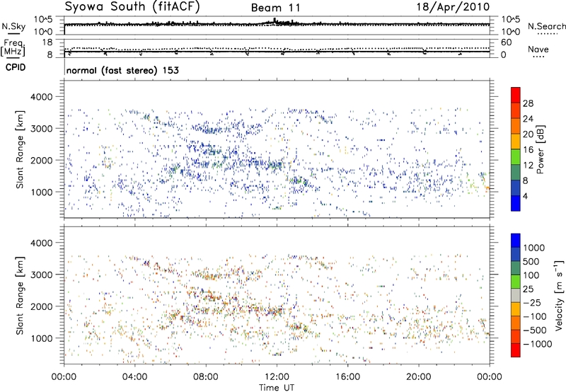Select the bright blue top segment of the velocity colorbar
Screen dimensions: 566x392
(516, 241)
